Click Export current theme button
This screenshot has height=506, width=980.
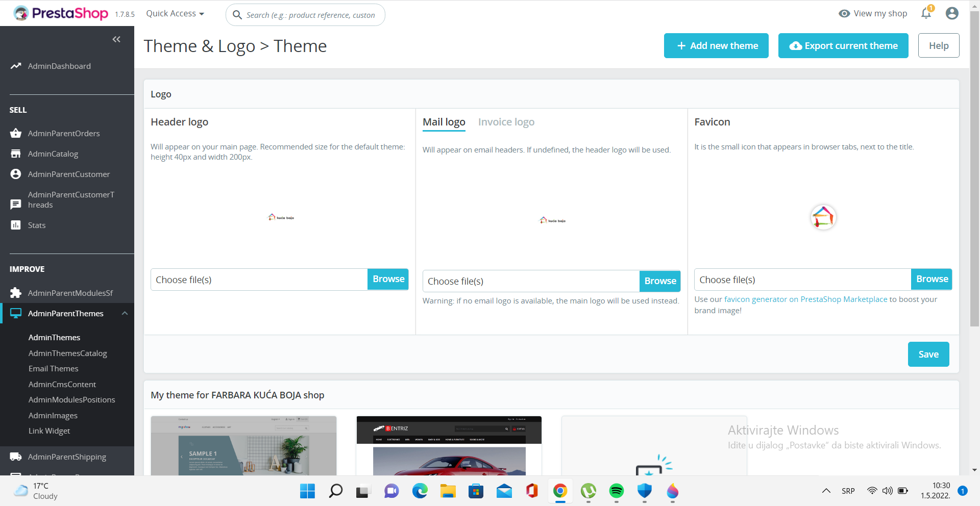click(843, 46)
